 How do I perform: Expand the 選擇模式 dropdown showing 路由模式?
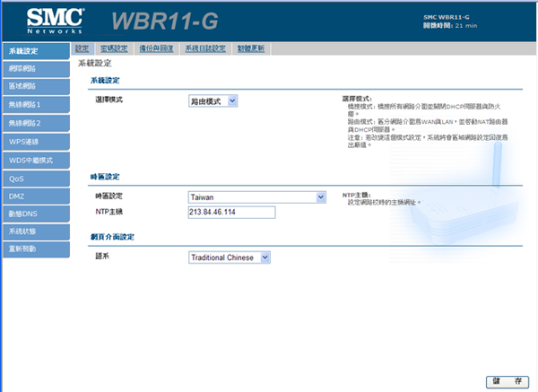pos(213,101)
